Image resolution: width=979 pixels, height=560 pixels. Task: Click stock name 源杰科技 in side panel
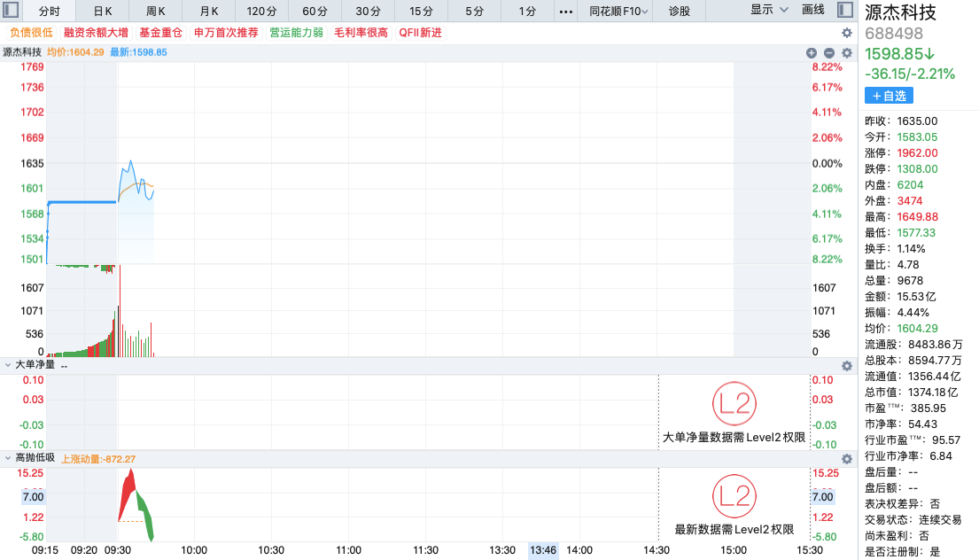[x=900, y=12]
